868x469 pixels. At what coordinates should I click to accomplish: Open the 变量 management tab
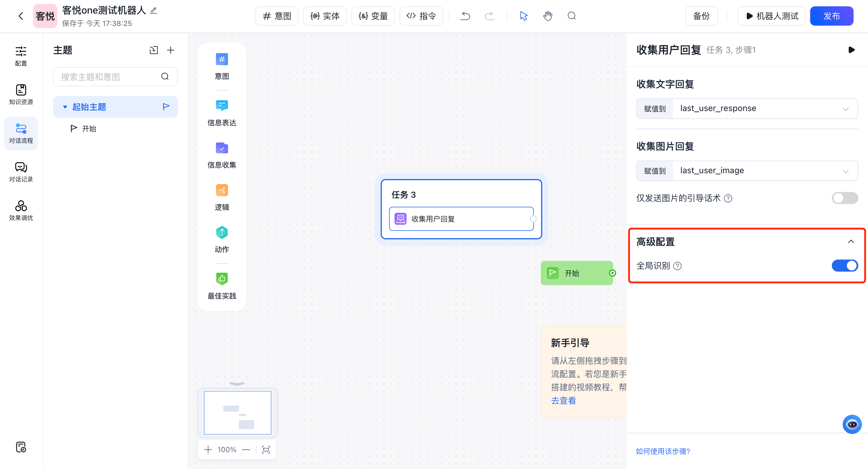(x=373, y=16)
